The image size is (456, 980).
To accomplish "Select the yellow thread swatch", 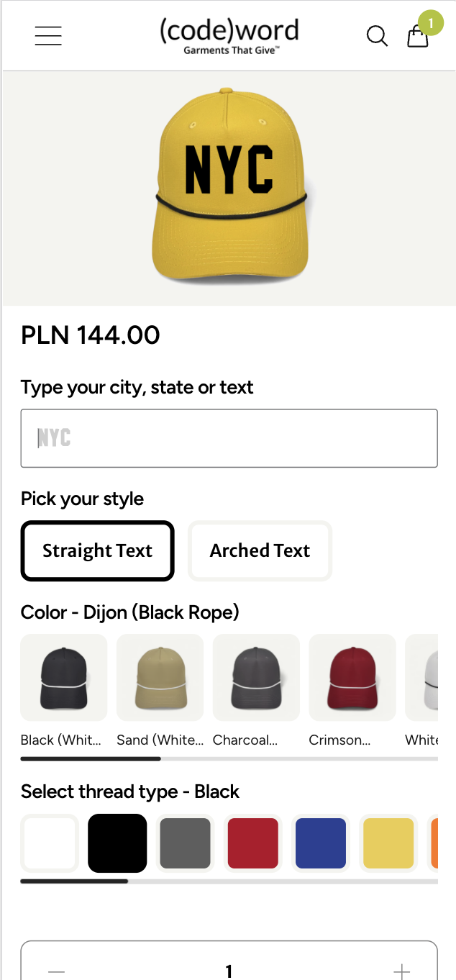I will coord(388,843).
